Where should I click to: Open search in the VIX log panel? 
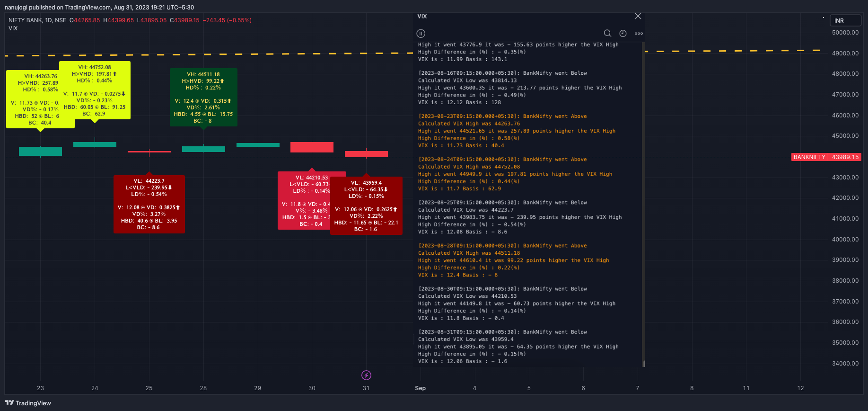coord(607,33)
